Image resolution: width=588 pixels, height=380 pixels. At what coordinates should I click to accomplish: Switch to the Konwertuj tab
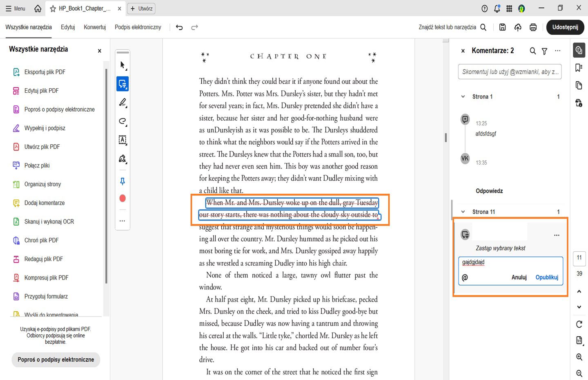tap(95, 27)
